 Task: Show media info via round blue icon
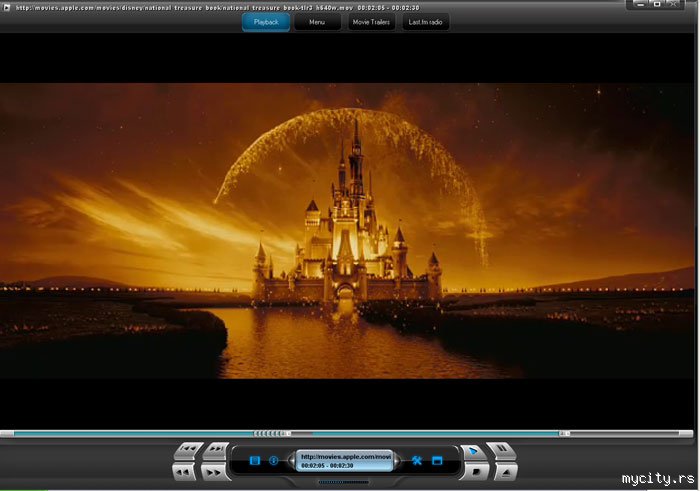tap(274, 460)
